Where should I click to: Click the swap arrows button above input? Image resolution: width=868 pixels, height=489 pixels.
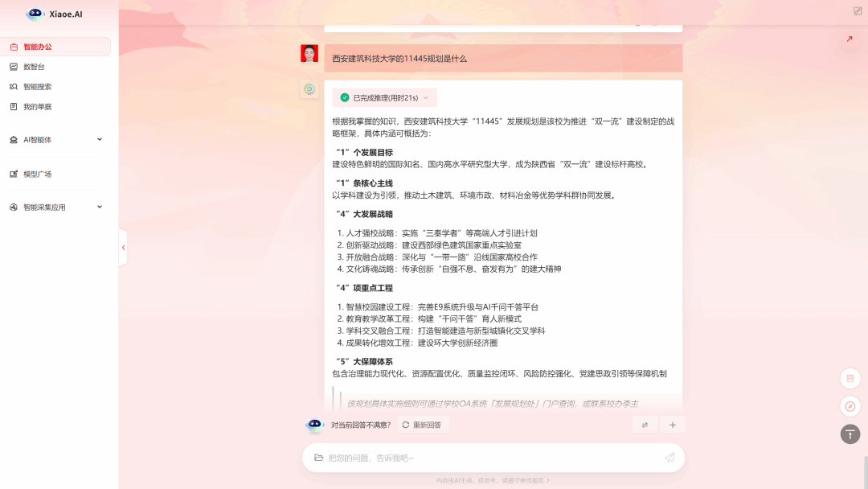[645, 425]
